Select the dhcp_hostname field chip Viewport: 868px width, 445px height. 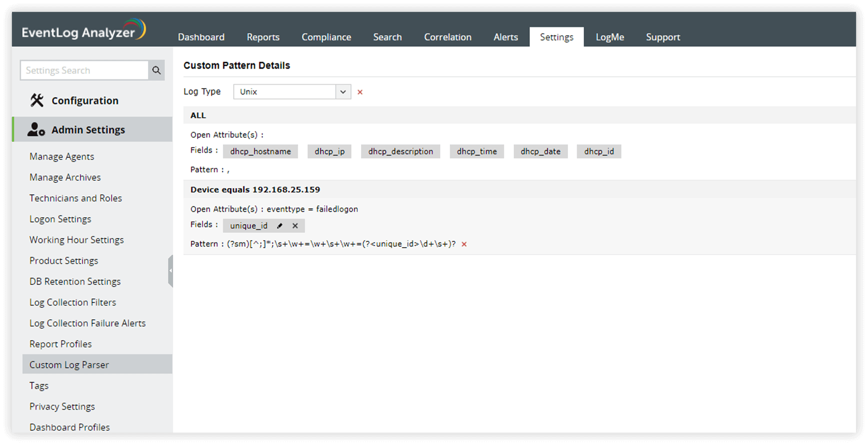[261, 152]
